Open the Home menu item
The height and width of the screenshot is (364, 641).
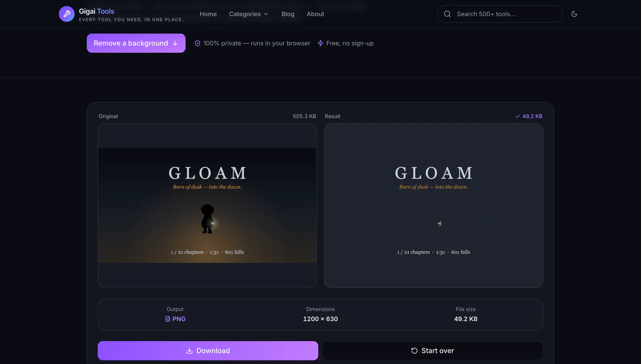point(208,14)
